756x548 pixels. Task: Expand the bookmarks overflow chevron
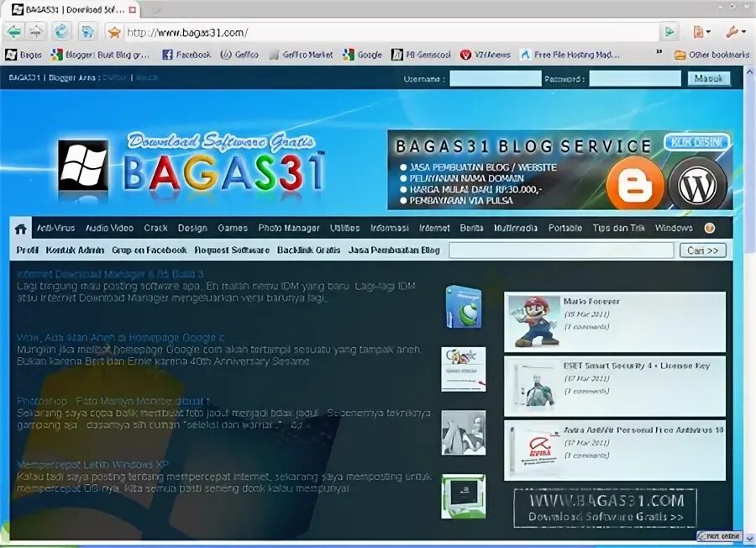[659, 52]
